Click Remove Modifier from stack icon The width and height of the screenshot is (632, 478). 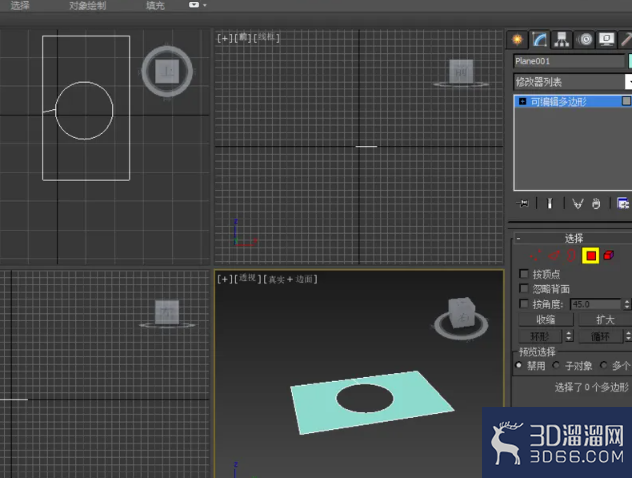click(x=596, y=204)
